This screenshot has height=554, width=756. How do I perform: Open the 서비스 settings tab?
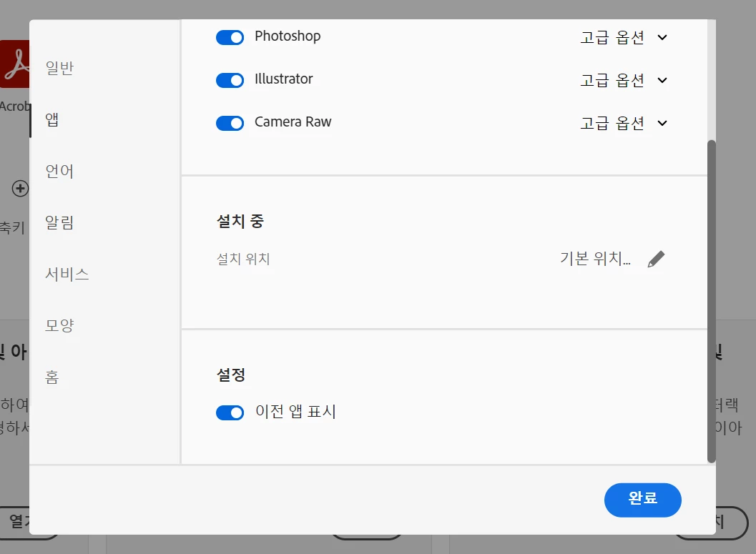[x=67, y=274]
